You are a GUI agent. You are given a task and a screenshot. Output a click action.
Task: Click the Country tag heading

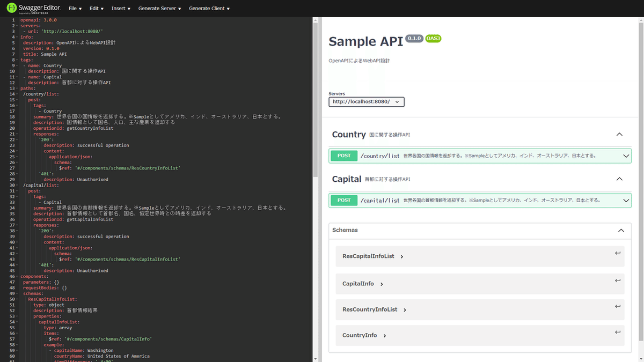(349, 135)
